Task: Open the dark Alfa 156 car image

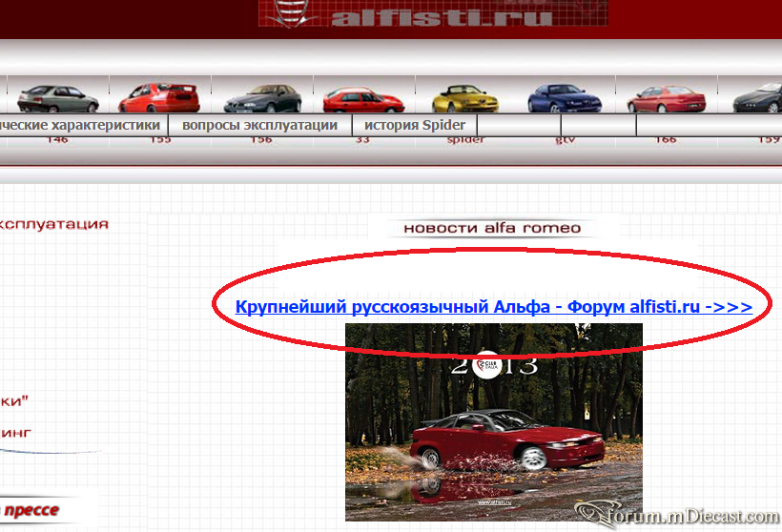Action: 263,98
